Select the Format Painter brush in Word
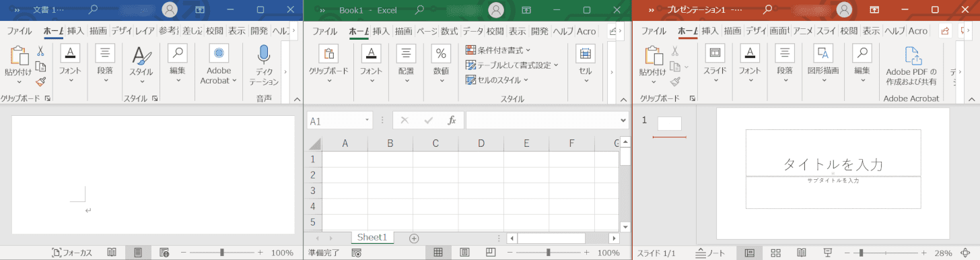 click(40, 82)
